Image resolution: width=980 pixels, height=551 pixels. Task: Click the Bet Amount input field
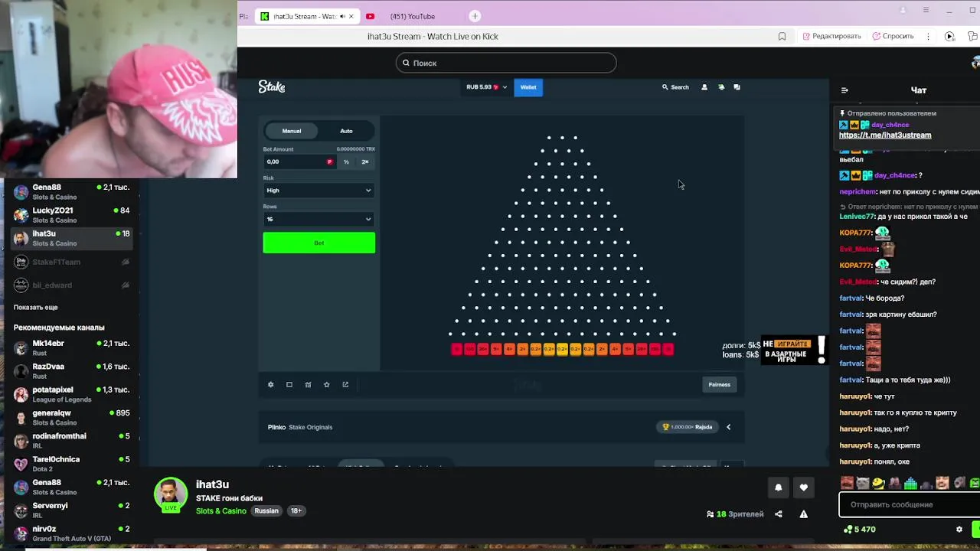(299, 161)
